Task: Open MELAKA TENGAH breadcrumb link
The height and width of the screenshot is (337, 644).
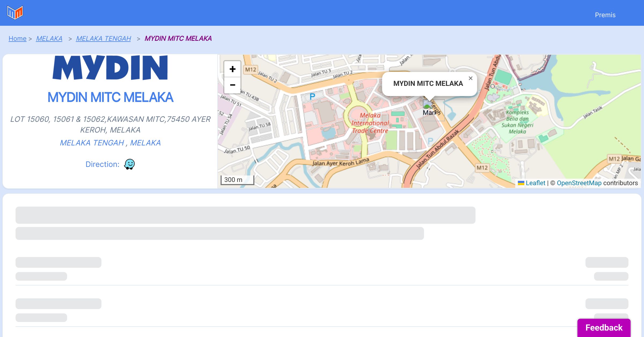Action: 103,39
